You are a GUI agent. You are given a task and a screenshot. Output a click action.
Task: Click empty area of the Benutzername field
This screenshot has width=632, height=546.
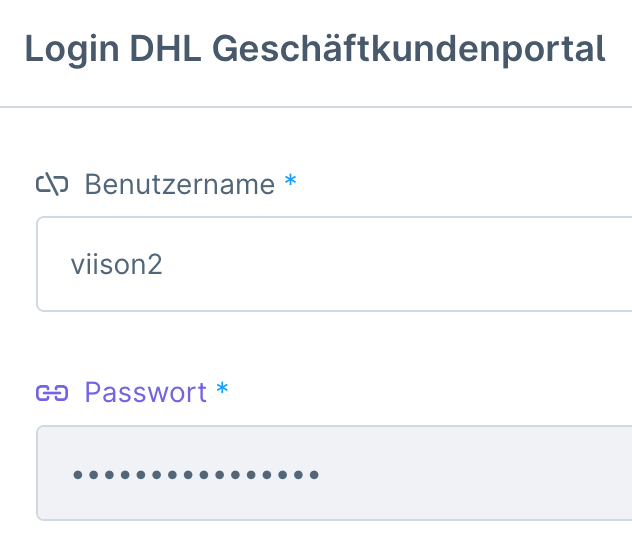pyautogui.click(x=403, y=264)
